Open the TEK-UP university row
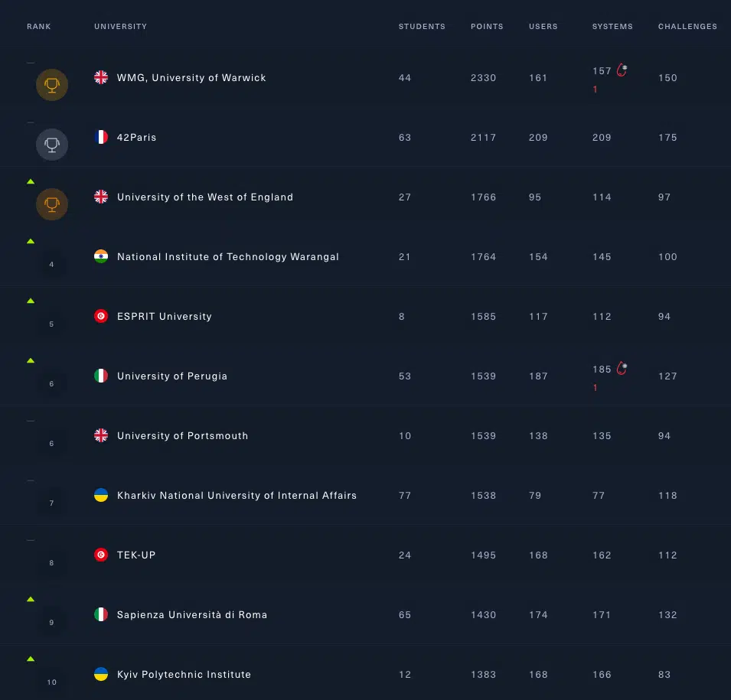This screenshot has width=731, height=700. coord(136,555)
